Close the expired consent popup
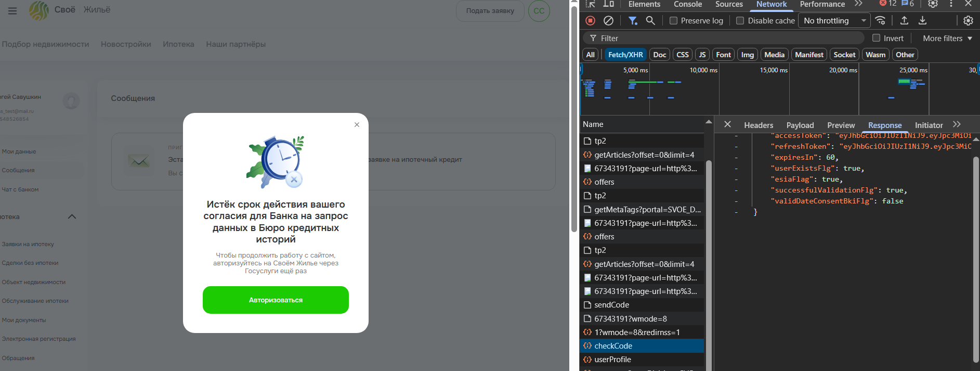980x371 pixels. coord(357,124)
